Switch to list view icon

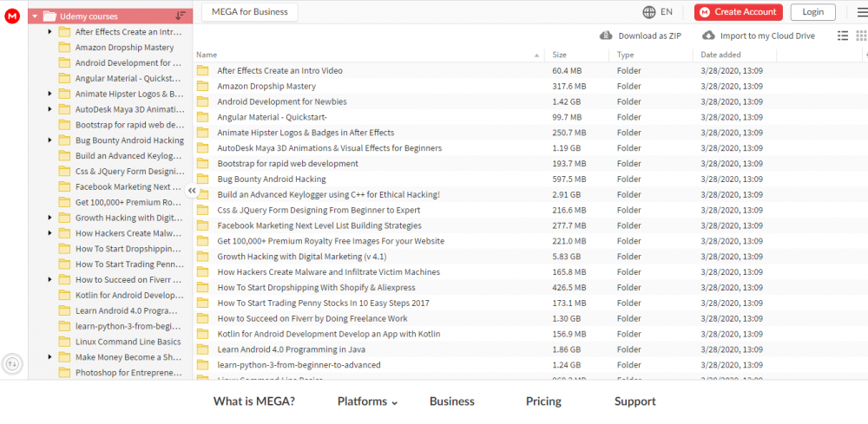[x=843, y=36]
